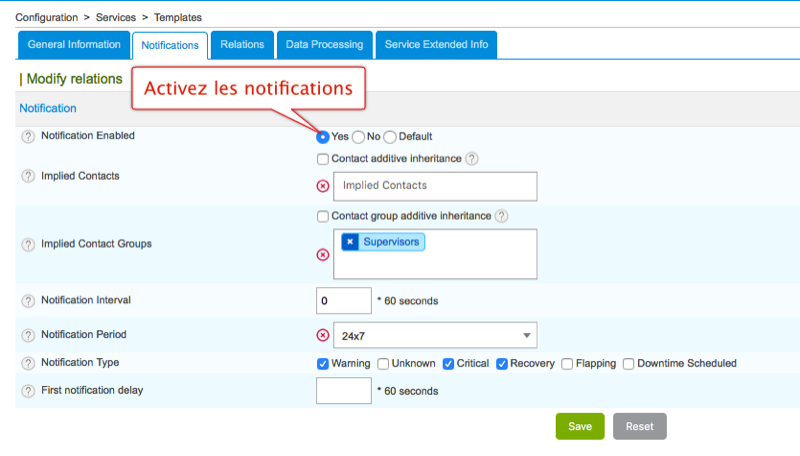
Task: Click help icon beside Notification Interval
Action: (x=28, y=300)
